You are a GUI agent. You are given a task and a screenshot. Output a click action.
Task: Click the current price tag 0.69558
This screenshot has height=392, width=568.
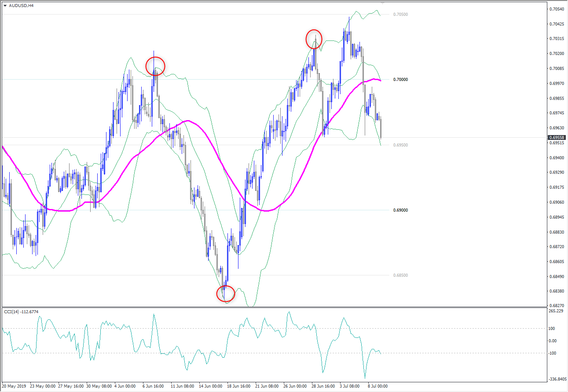(557, 138)
